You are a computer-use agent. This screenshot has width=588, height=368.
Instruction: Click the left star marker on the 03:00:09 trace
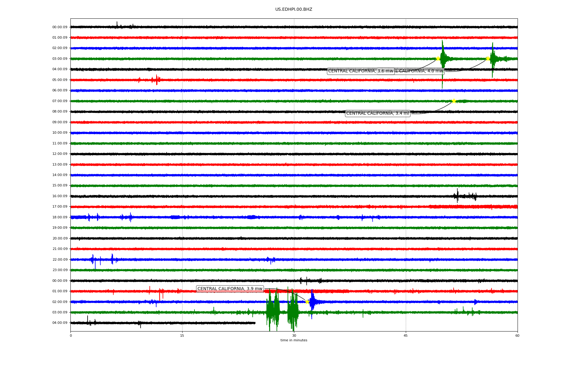click(438, 59)
